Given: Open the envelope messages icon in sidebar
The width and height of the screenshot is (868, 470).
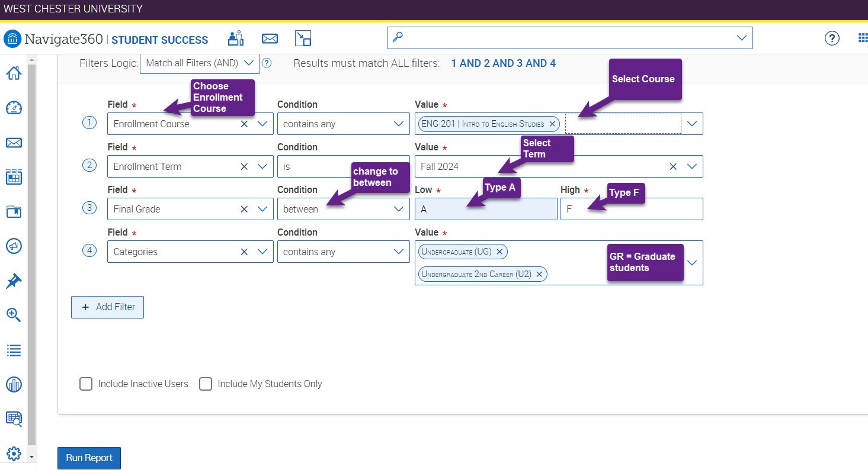Looking at the screenshot, I should click(x=14, y=143).
